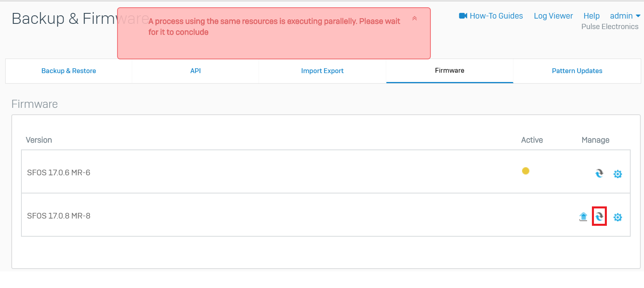
Task: Switch to the Pattern Updates tab
Action: coord(577,71)
